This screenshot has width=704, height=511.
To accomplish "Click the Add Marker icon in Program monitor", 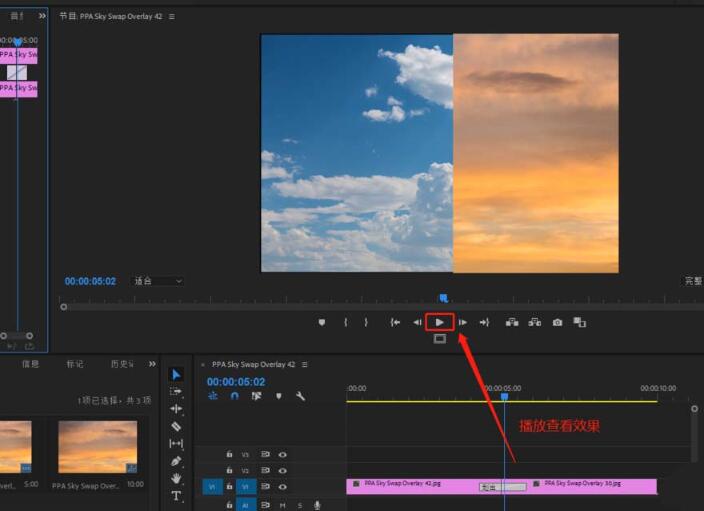I will 321,322.
